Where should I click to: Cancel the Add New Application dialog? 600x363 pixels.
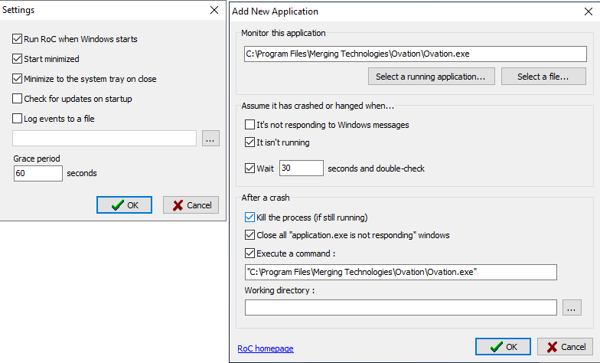click(565, 347)
